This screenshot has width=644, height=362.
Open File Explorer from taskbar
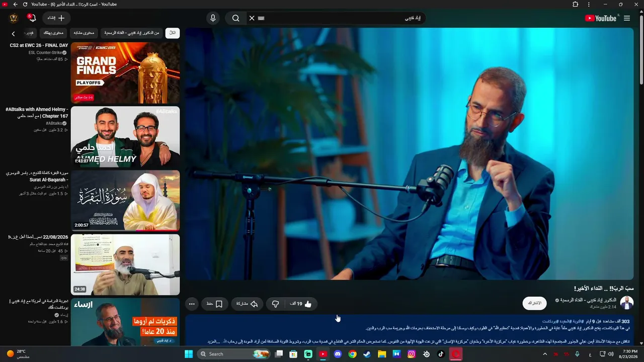click(382, 354)
